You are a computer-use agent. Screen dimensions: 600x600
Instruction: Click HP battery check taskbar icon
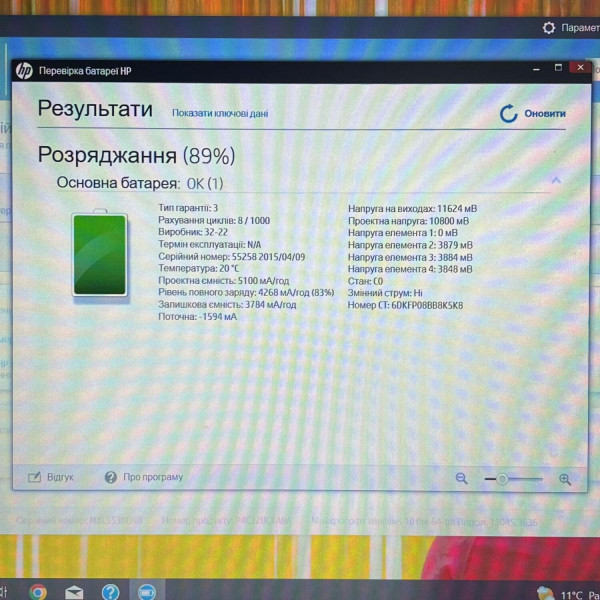pyautogui.click(x=147, y=592)
